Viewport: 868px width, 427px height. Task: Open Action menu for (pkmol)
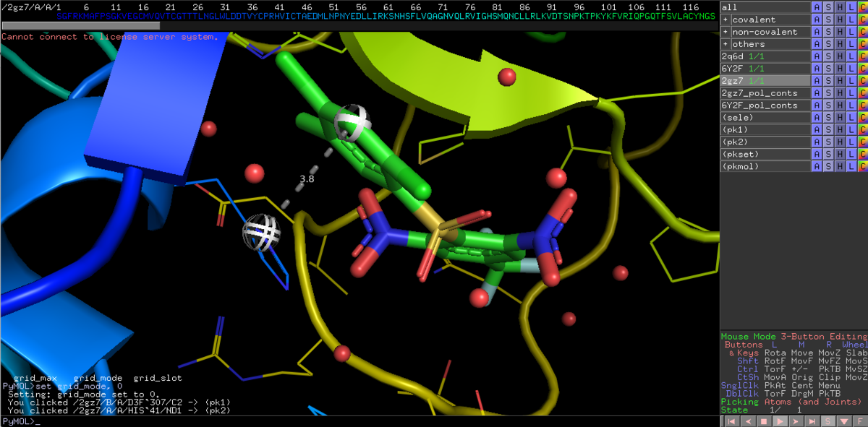[817, 167]
